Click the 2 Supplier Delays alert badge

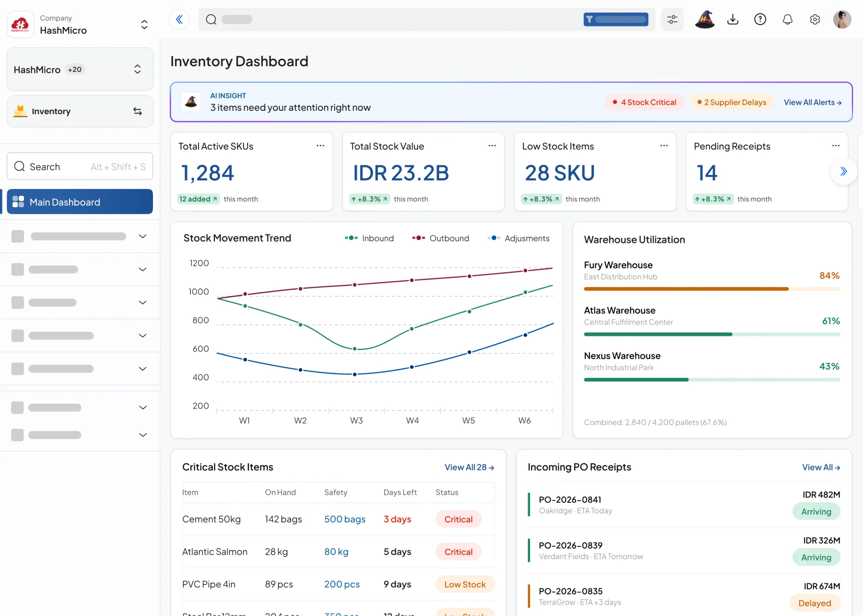pos(732,102)
